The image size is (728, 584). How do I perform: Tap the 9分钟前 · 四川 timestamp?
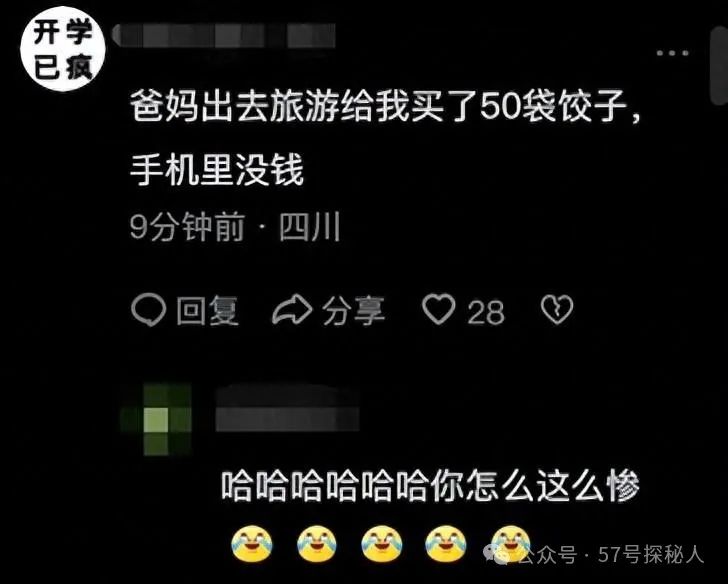(235, 227)
